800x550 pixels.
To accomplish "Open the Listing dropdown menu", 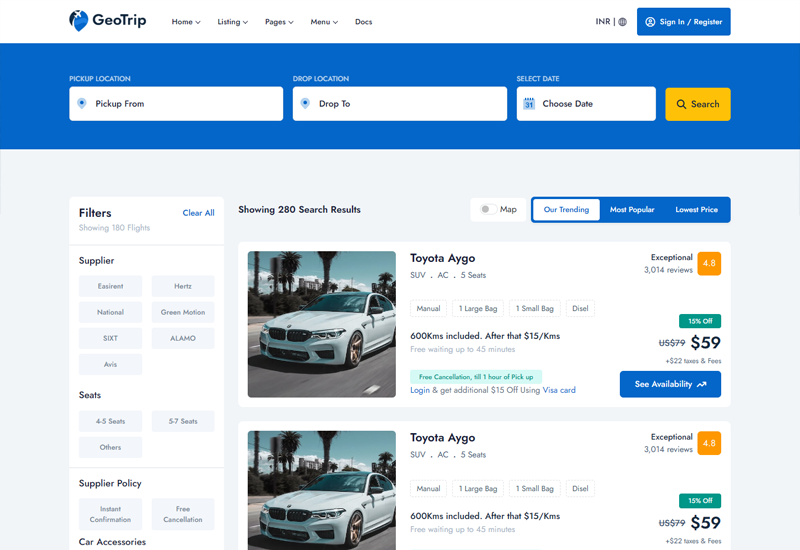I will [233, 22].
